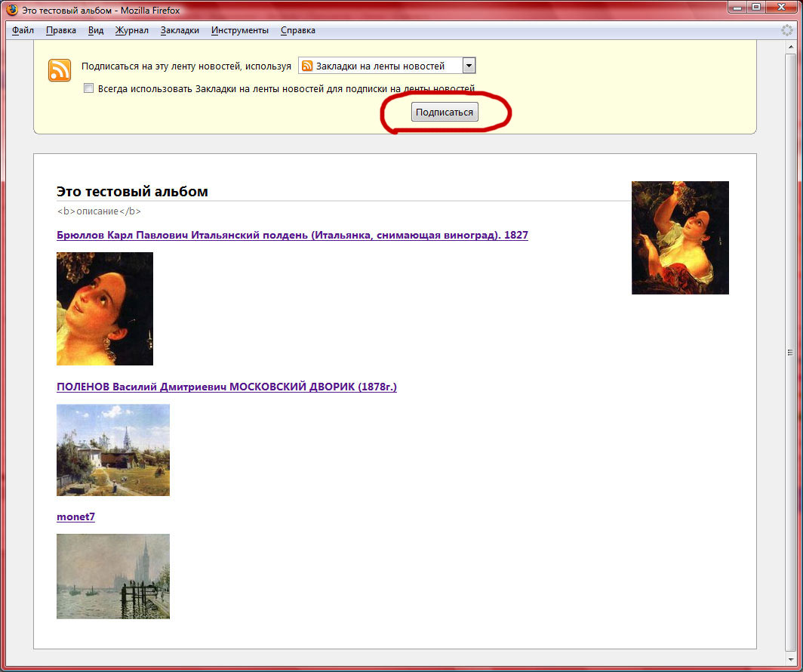
Task: Click the Firefox logo in title bar
Action: tap(12, 10)
